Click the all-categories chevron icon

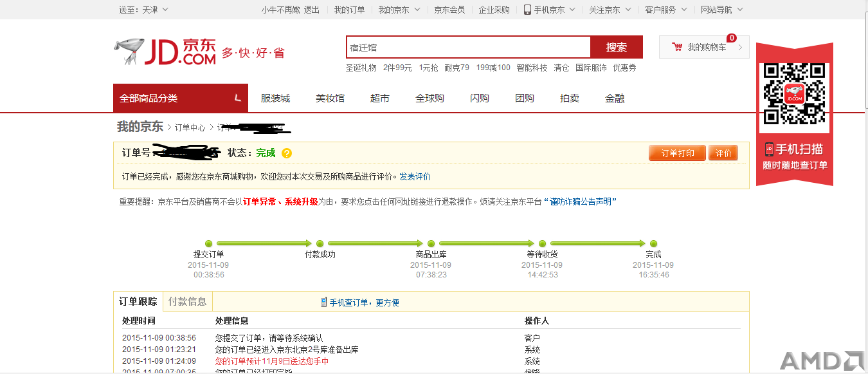pos(238,98)
